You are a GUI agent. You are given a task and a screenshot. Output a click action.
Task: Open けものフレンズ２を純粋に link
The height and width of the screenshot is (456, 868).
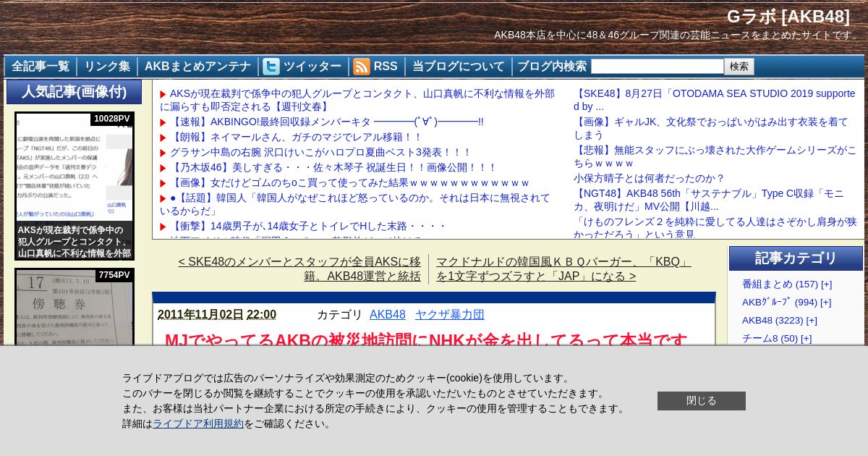715,227
